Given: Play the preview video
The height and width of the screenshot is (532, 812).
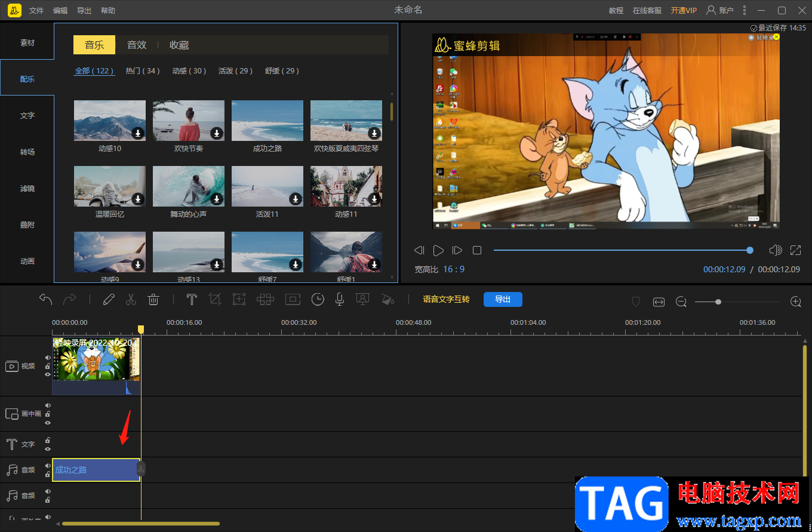Looking at the screenshot, I should click(x=438, y=250).
